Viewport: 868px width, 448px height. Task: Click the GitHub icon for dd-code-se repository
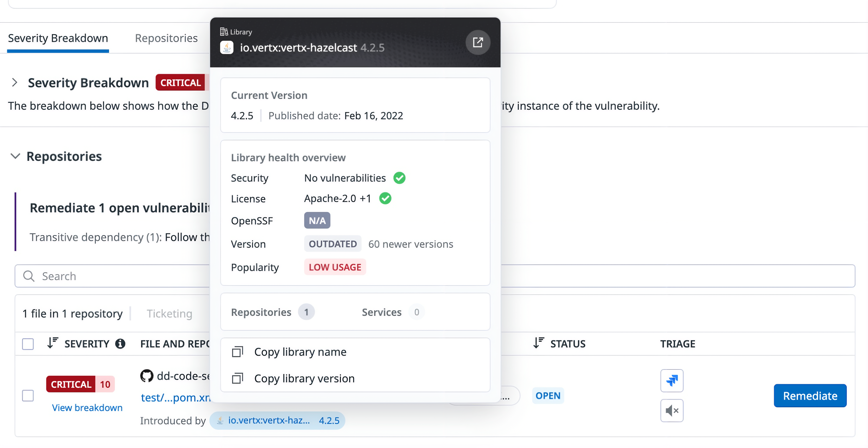tap(147, 376)
